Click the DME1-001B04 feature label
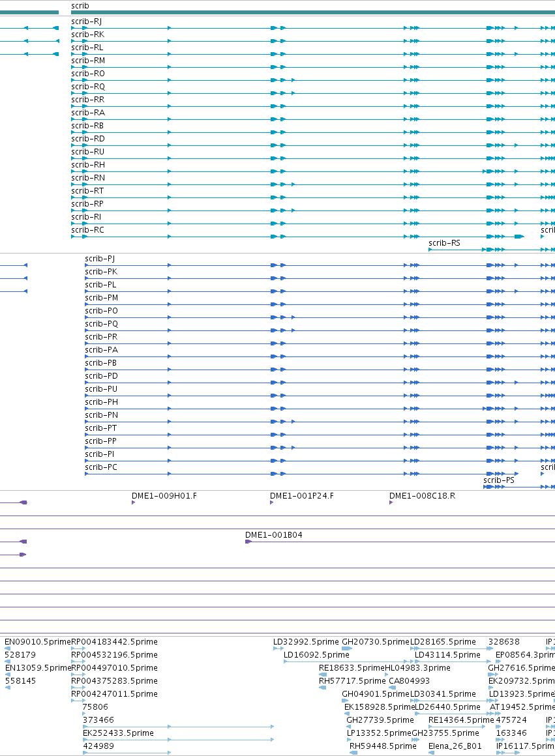Image resolution: width=555 pixels, height=756 pixels. click(x=274, y=534)
